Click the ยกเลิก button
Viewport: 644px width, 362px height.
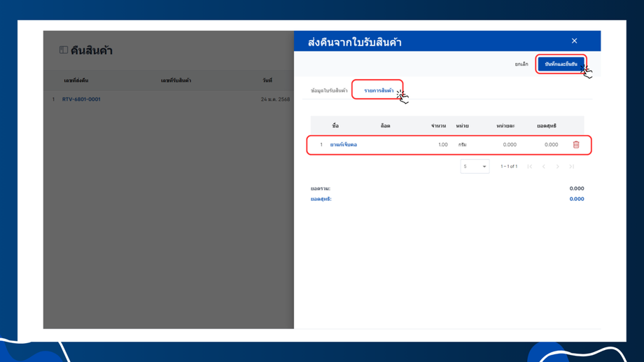521,64
